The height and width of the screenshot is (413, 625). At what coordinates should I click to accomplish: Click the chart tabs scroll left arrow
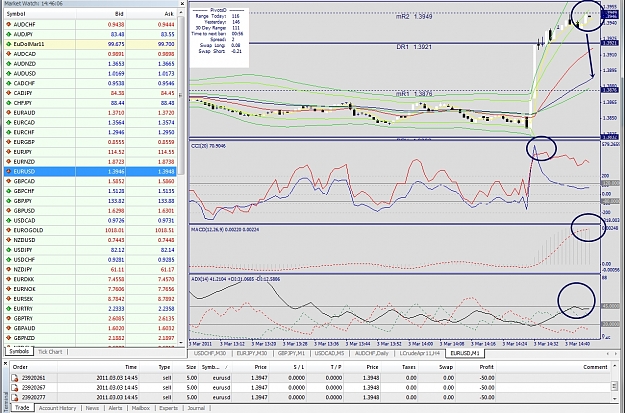608,354
